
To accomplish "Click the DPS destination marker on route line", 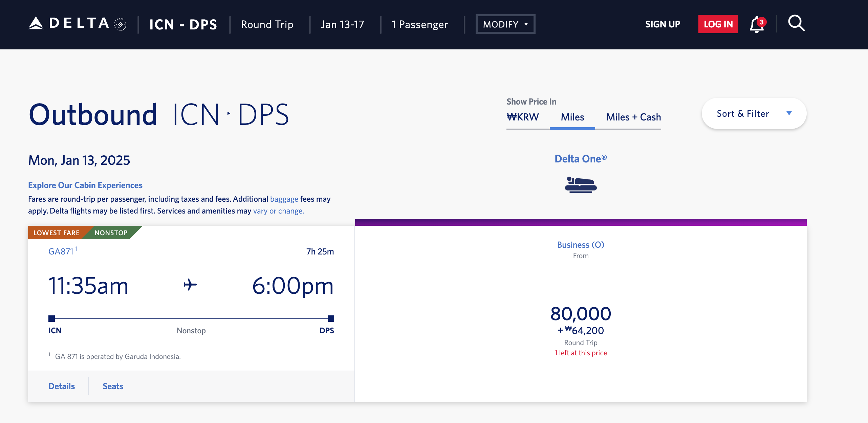I will 331,318.
